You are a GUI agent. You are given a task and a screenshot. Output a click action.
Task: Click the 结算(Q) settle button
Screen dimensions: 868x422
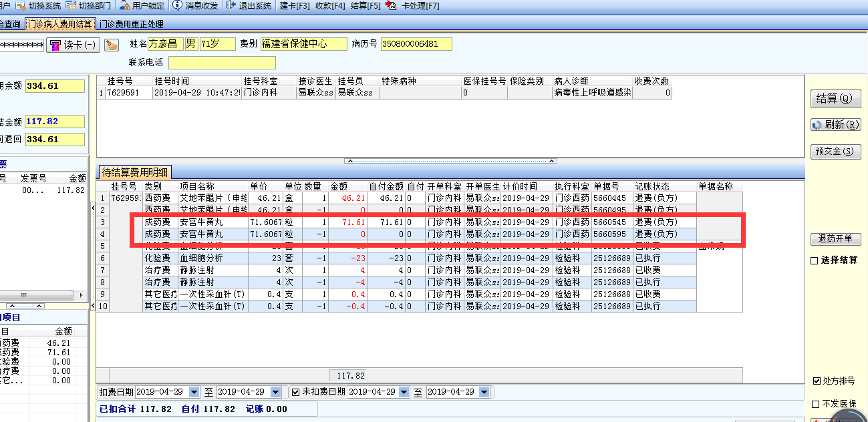click(835, 98)
